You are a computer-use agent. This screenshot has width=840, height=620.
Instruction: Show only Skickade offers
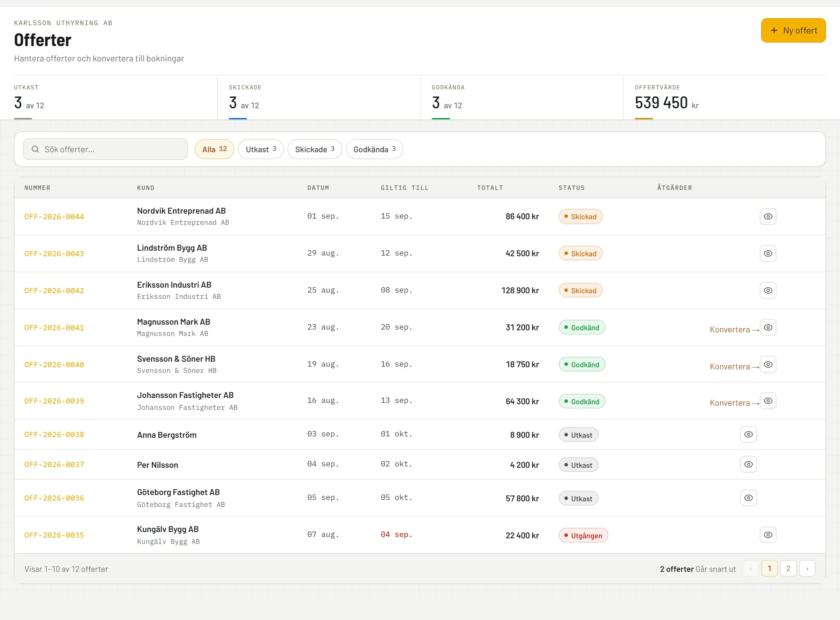tap(315, 149)
